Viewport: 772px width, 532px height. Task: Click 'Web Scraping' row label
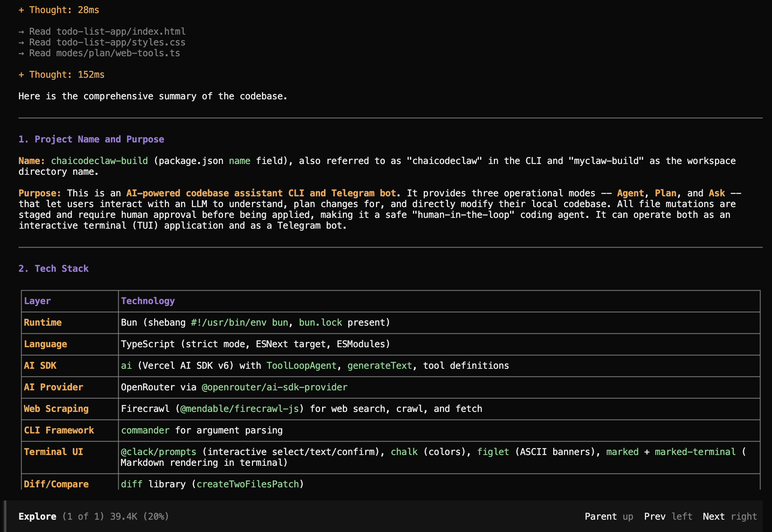tap(56, 409)
